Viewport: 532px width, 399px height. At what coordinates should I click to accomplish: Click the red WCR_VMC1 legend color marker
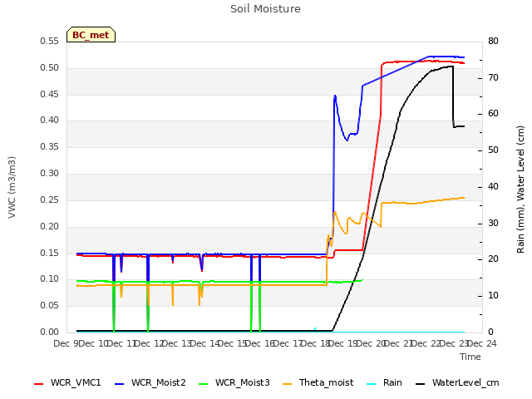coord(39,384)
